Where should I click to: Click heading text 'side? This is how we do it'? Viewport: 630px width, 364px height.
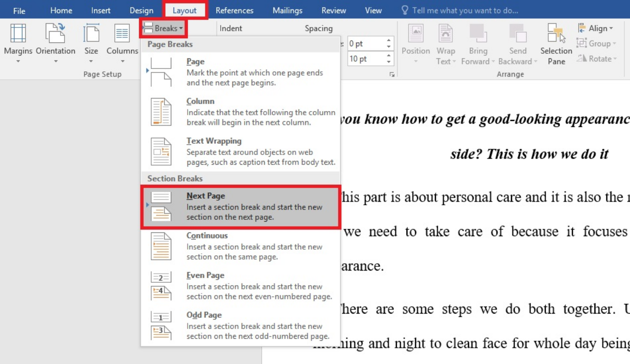529,154
